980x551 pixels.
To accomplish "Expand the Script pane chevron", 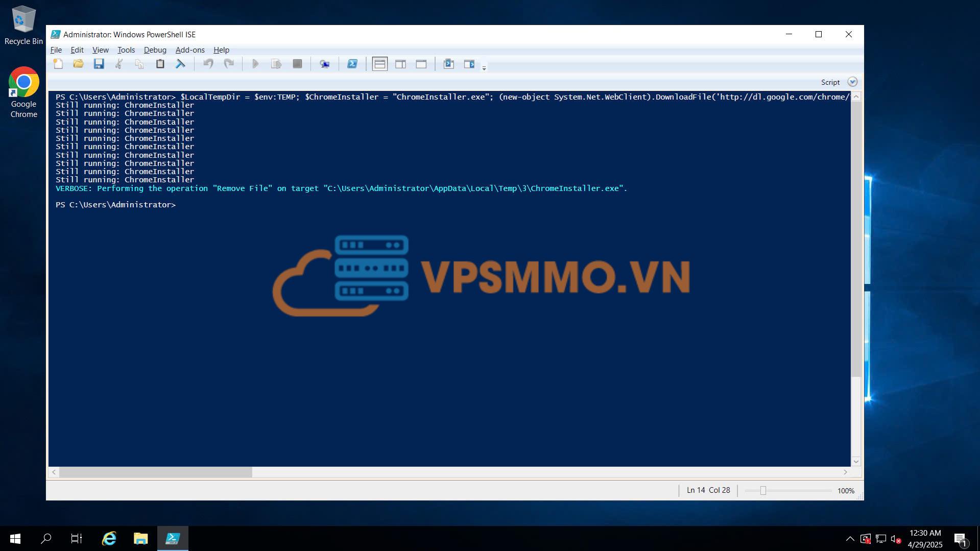I will [x=852, y=82].
